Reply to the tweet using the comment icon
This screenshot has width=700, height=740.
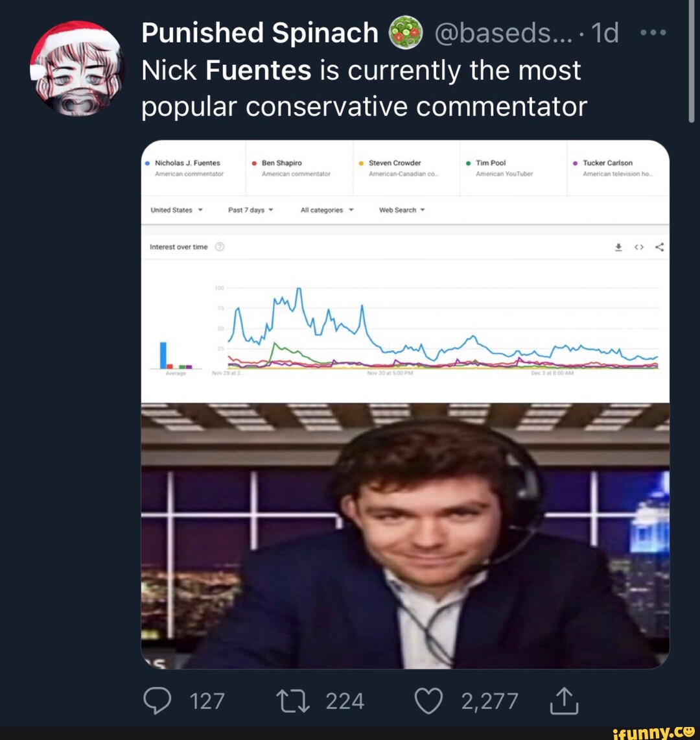157,700
